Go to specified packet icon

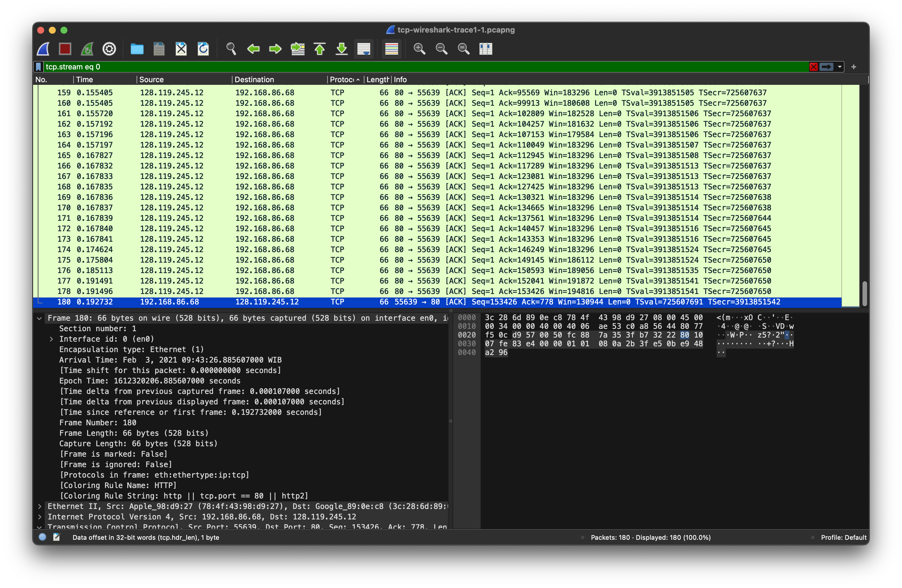click(x=298, y=49)
